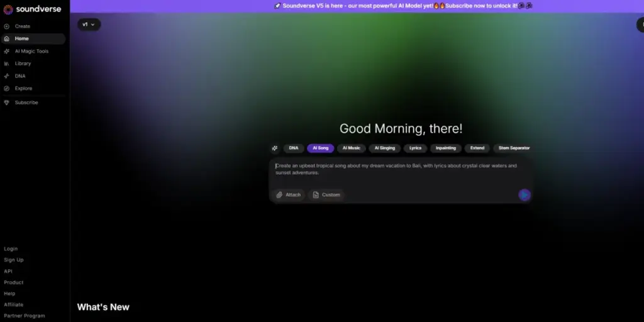Click the Subscribe diamond icon
Screen dimensions: 644x322
point(6,103)
